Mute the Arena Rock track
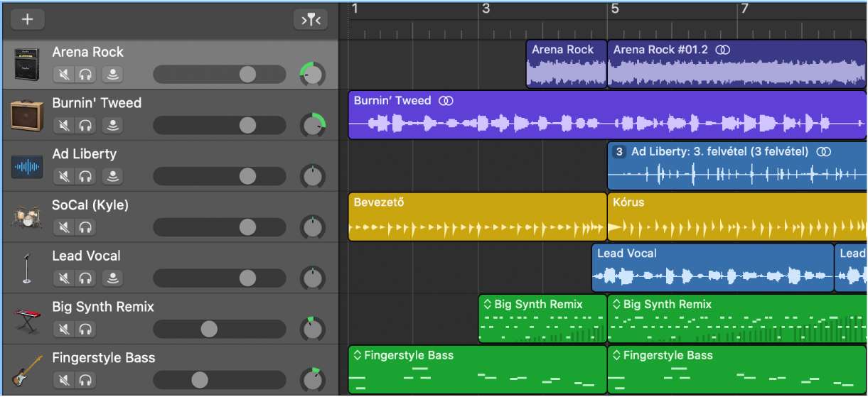Screen dimensions: 868x397 point(64,75)
